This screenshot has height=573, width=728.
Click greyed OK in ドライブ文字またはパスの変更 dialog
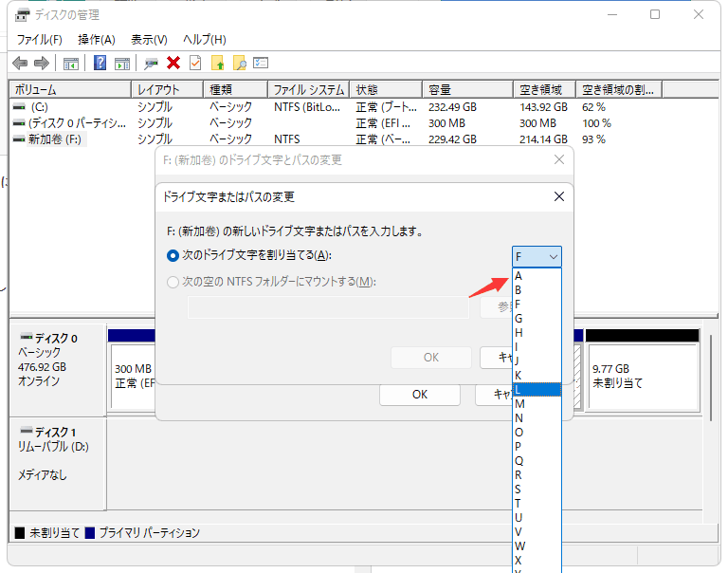431,358
